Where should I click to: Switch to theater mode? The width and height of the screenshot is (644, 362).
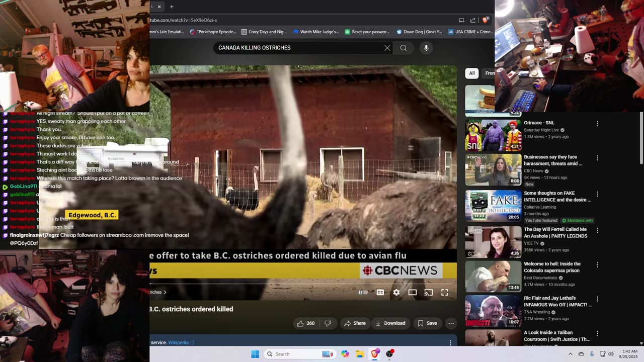pyautogui.click(x=413, y=292)
